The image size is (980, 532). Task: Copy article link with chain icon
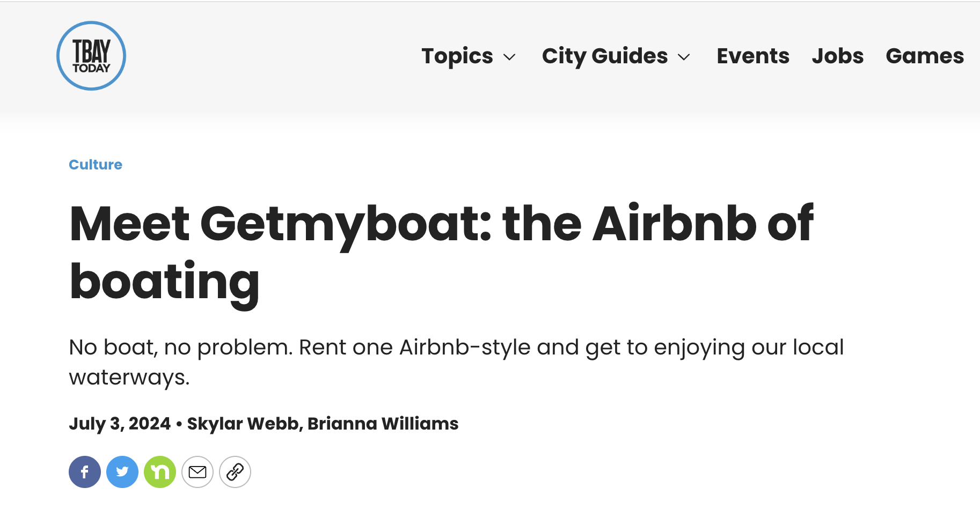(235, 472)
